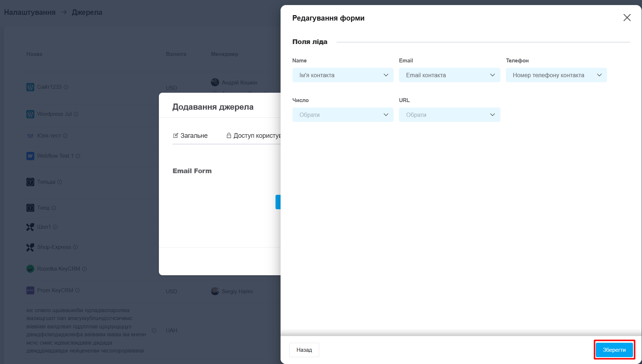This screenshot has height=364, width=642.
Task: Open the info icon next to Webflow Test 1
Action: [78, 156]
